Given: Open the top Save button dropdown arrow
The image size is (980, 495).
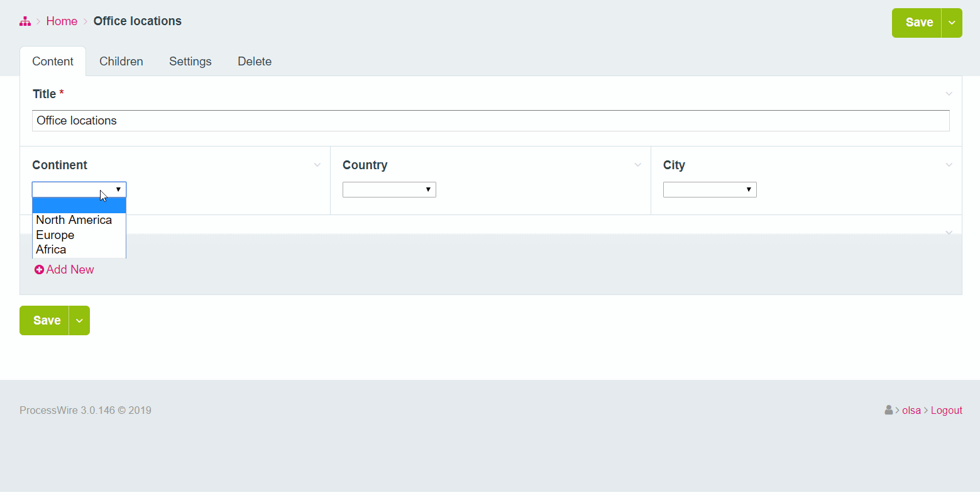Looking at the screenshot, I should point(952,23).
